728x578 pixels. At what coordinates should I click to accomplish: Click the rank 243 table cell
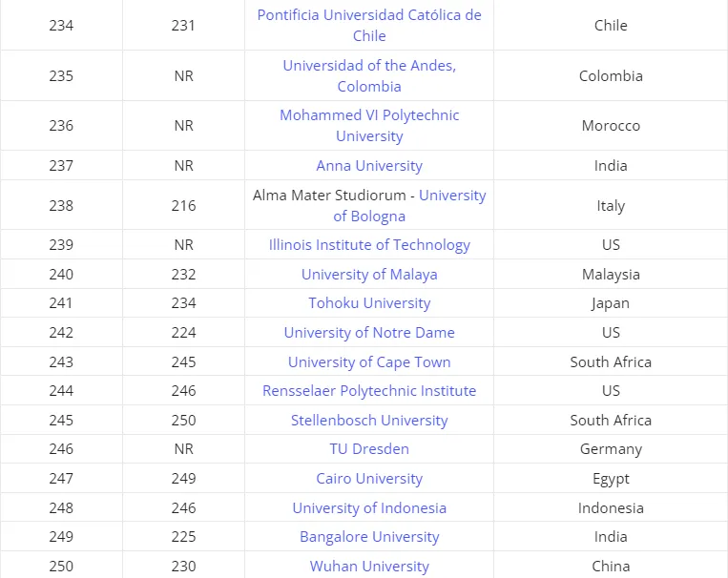coord(61,362)
